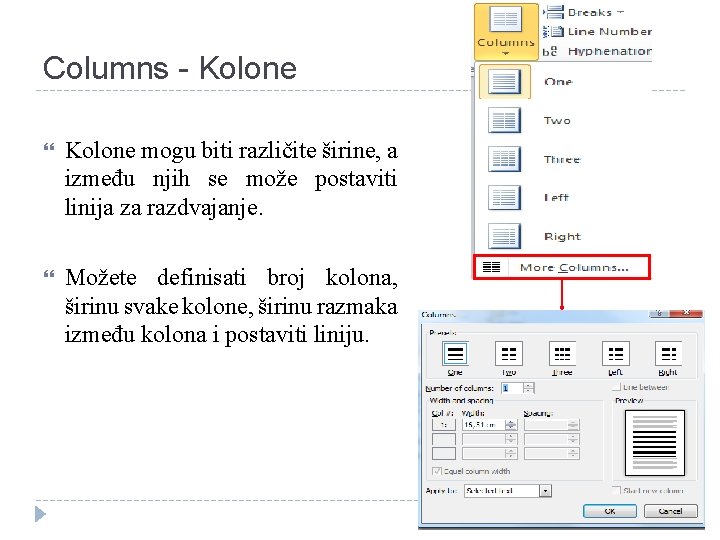Viewport: 720px width, 540px height.
Task: Select the Right preset icon in Columns dialog
Action: 668,354
